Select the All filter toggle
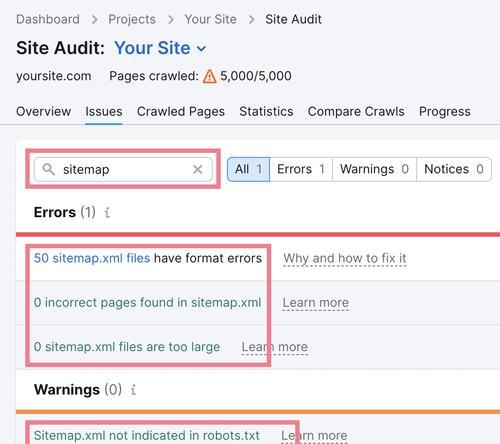This screenshot has width=500, height=444. 248,169
